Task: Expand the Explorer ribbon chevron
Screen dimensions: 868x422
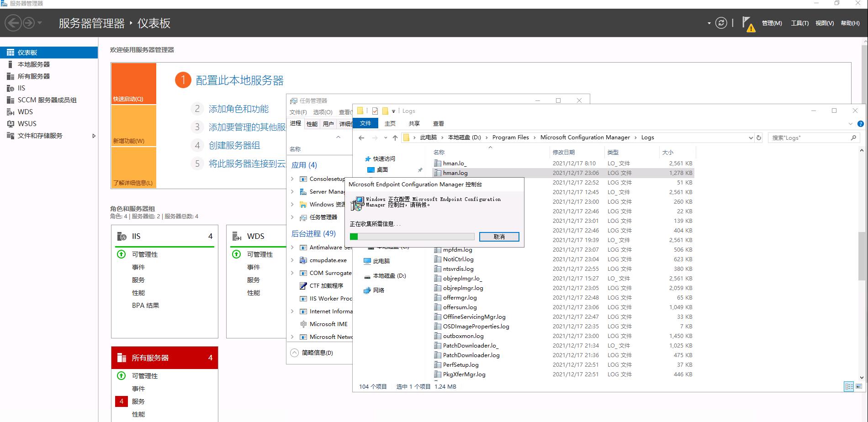Action: pyautogui.click(x=851, y=124)
